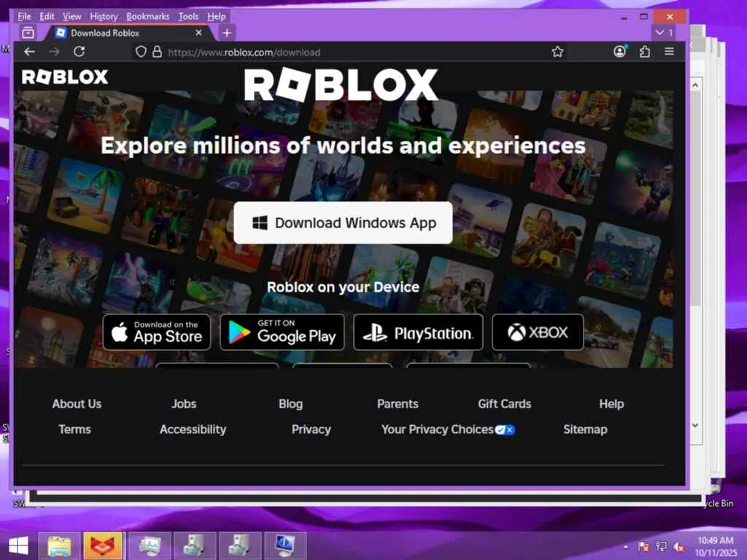
Task: Open the browser hamburger application menu
Action: (x=670, y=52)
